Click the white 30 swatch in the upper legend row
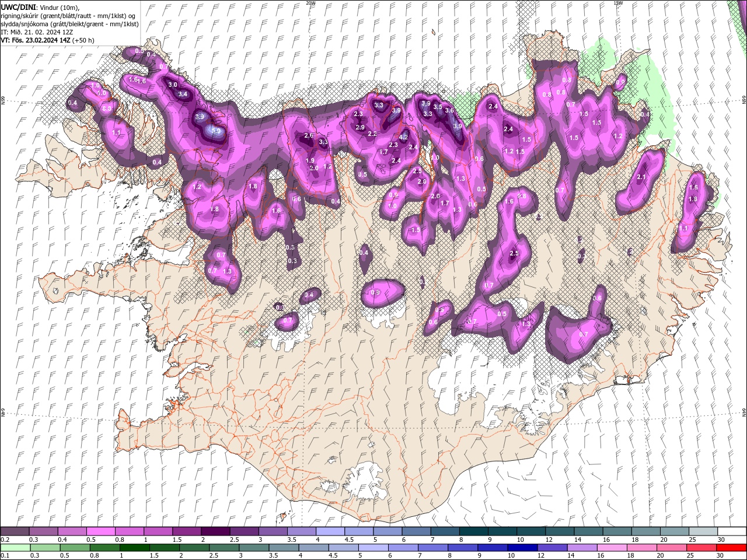The width and height of the screenshot is (747, 560). pyautogui.click(x=732, y=531)
